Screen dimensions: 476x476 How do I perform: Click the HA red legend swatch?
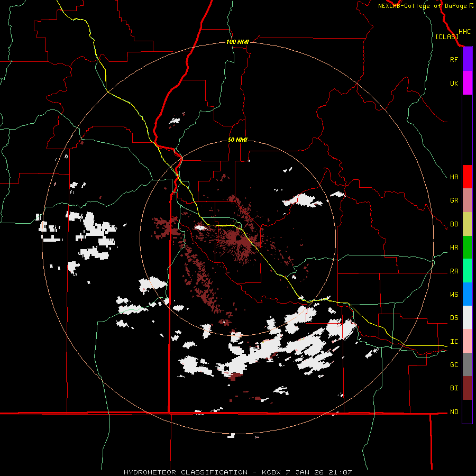tap(467, 177)
